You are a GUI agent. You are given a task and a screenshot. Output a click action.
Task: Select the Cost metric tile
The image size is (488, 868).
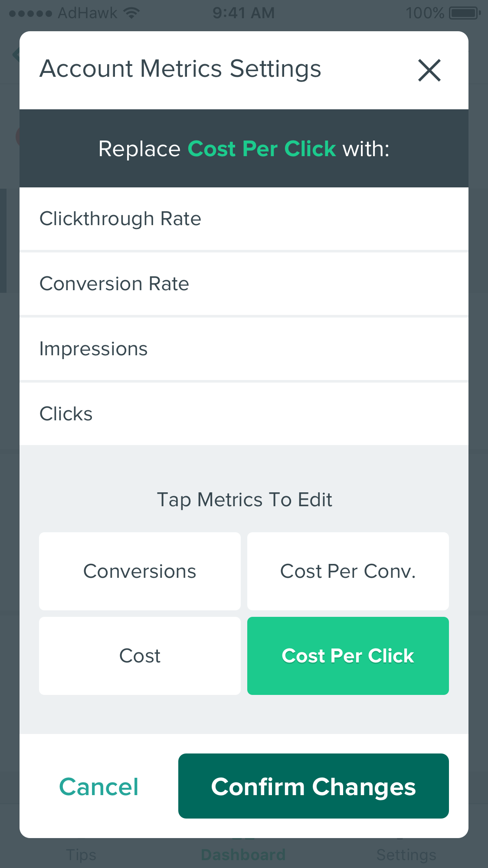point(140,656)
